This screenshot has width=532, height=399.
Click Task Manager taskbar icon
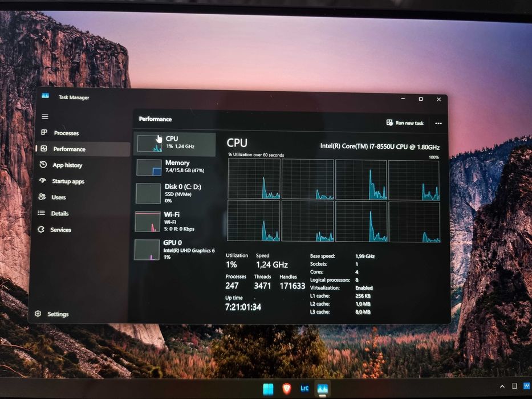point(322,389)
